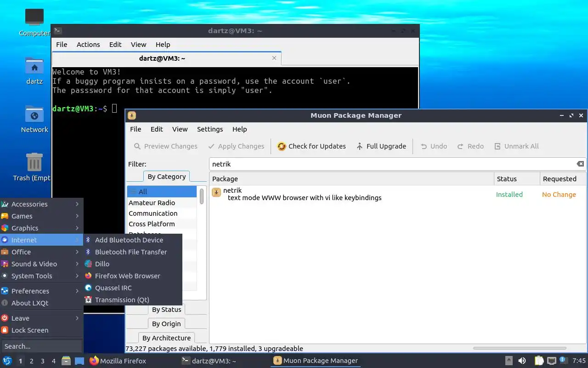Viewport: 588px width, 368px height.
Task: Launch Firefox Web Browser from the submenu
Action: [133, 276]
